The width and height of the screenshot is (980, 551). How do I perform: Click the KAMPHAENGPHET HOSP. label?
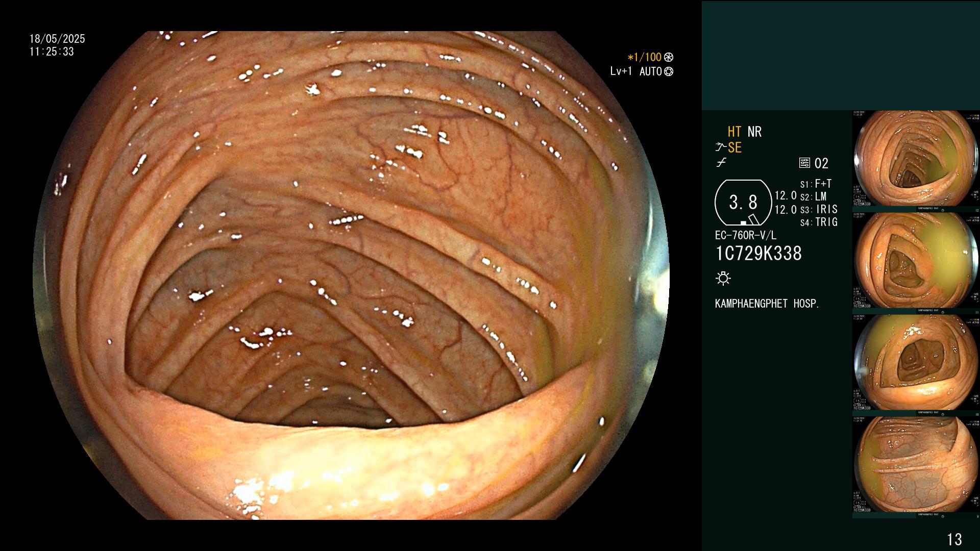pyautogui.click(x=767, y=304)
